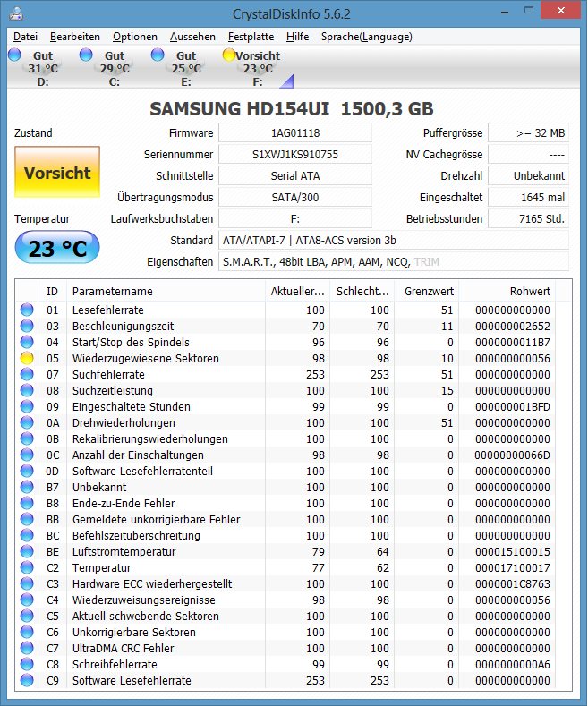Click the serial number field S1XWJ1KS910755
Viewport: 588px width, 706px height.
click(295, 155)
